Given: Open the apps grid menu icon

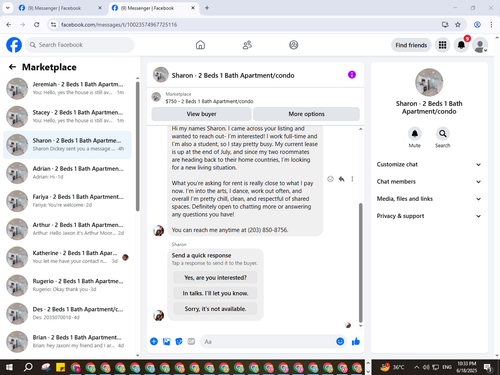Looking at the screenshot, I should (442, 45).
